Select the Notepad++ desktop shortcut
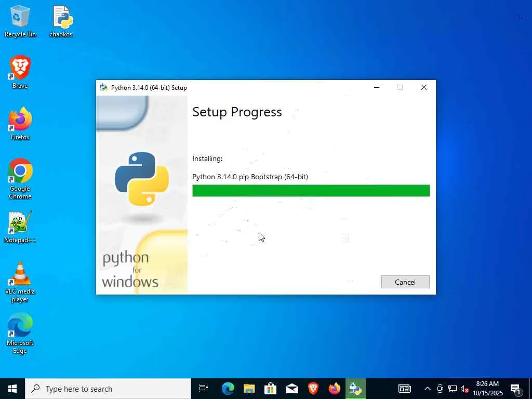 [x=20, y=227]
